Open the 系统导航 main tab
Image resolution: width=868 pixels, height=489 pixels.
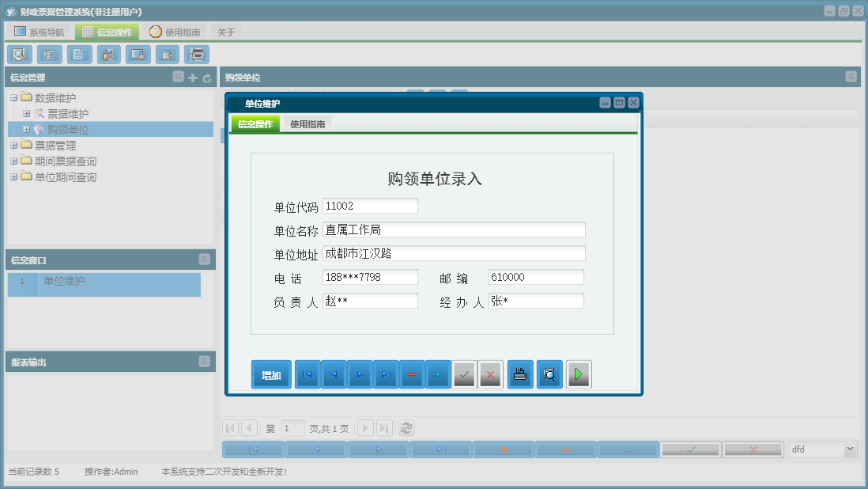pos(40,32)
